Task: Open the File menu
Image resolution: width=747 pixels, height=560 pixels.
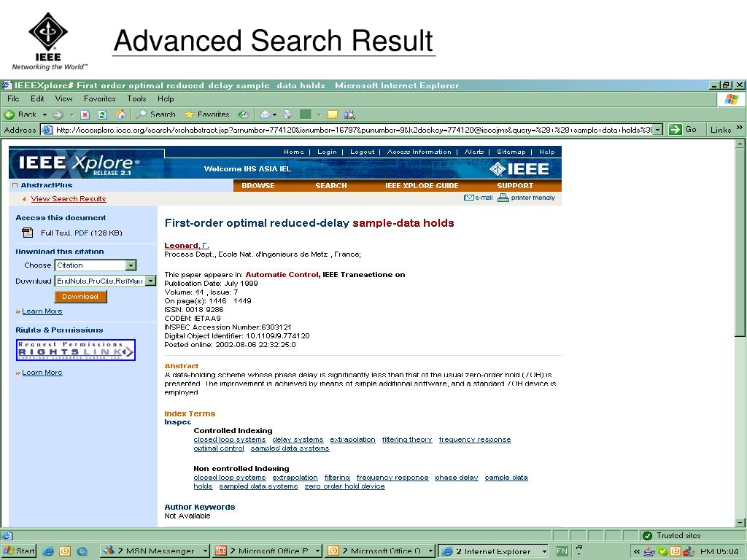Action: pyautogui.click(x=13, y=98)
